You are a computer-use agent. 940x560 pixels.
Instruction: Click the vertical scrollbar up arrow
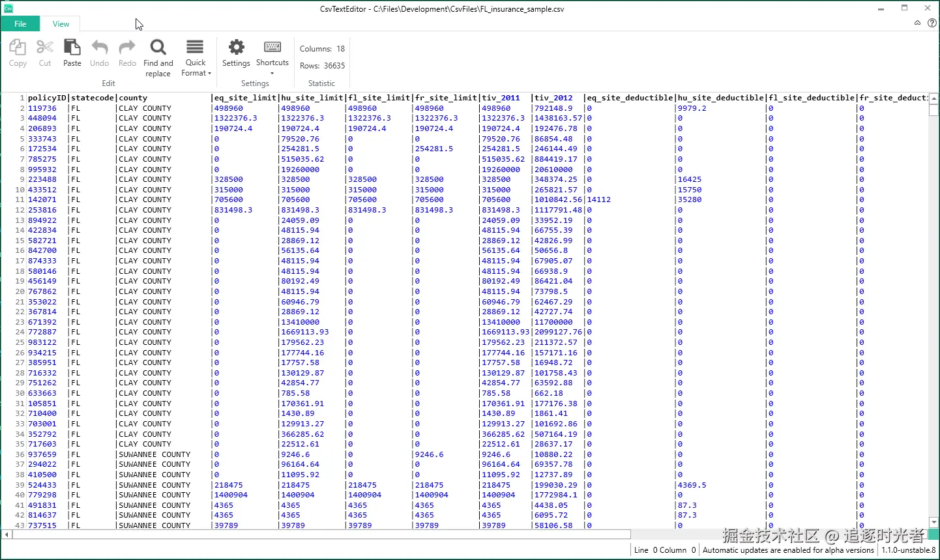pos(933,98)
